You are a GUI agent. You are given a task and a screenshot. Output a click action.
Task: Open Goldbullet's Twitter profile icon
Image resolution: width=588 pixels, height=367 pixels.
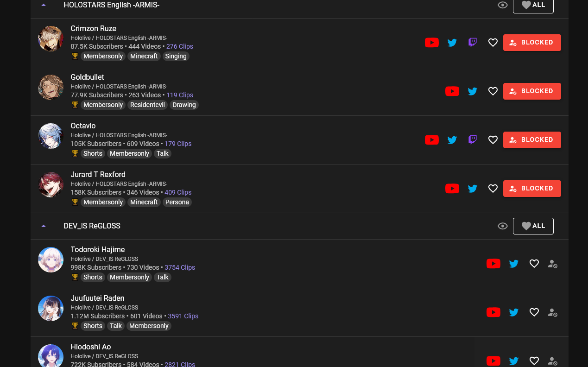[473, 91]
